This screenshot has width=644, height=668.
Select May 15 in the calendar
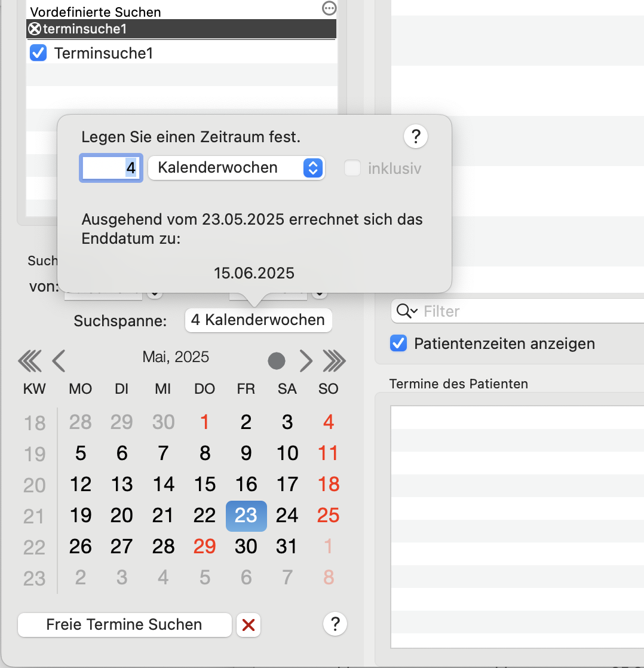coord(204,485)
